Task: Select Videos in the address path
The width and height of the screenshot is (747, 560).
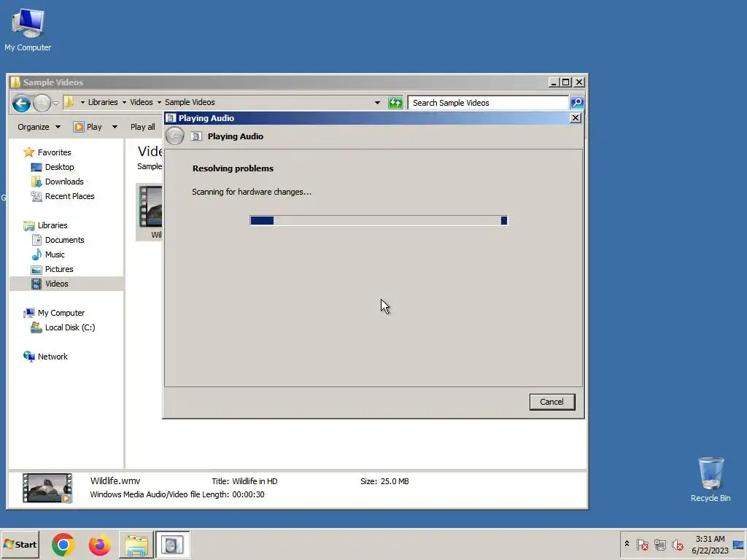Action: 142,102
